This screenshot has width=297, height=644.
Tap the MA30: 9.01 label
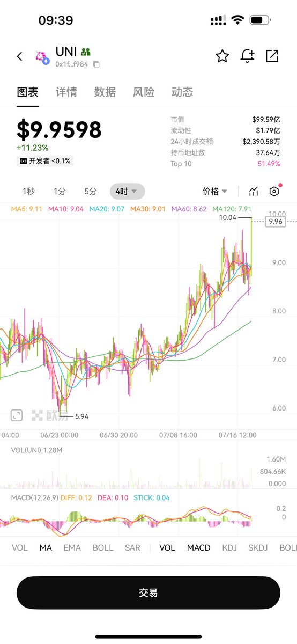click(x=147, y=209)
